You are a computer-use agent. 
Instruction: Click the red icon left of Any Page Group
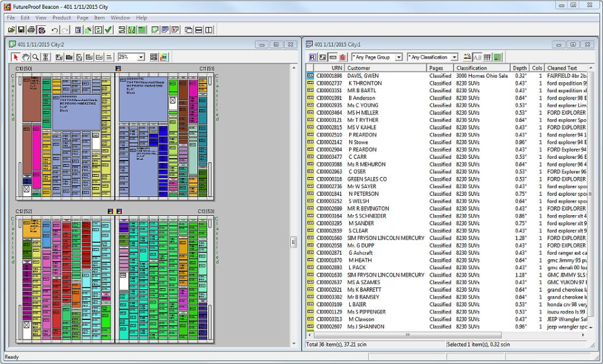(343, 57)
